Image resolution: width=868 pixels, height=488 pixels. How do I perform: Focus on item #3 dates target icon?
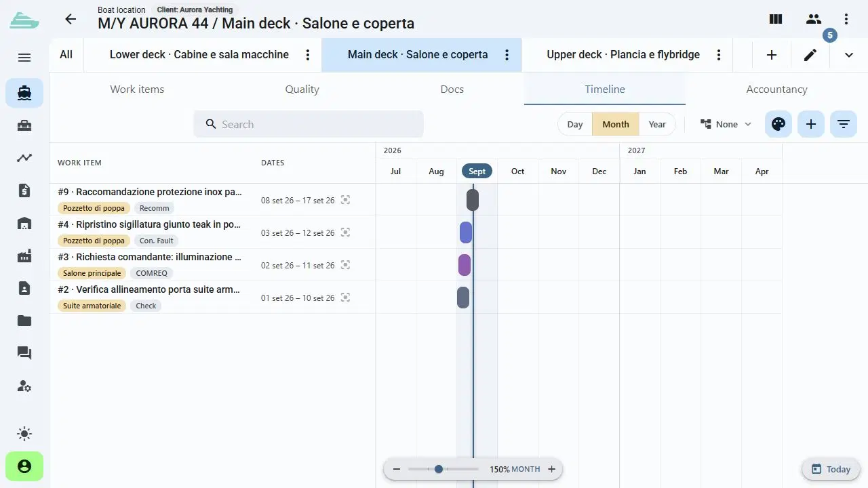tap(345, 265)
